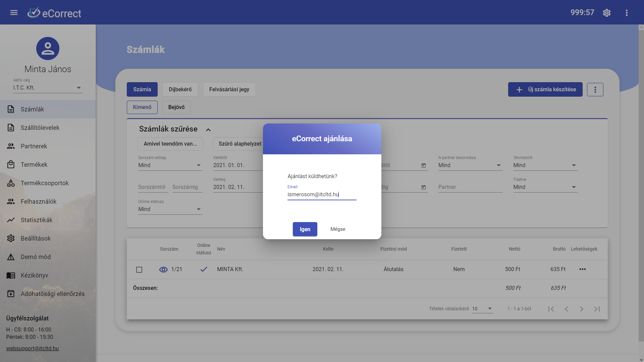Tick the checkbox for invoice 1/21
644x362 pixels.
click(139, 269)
